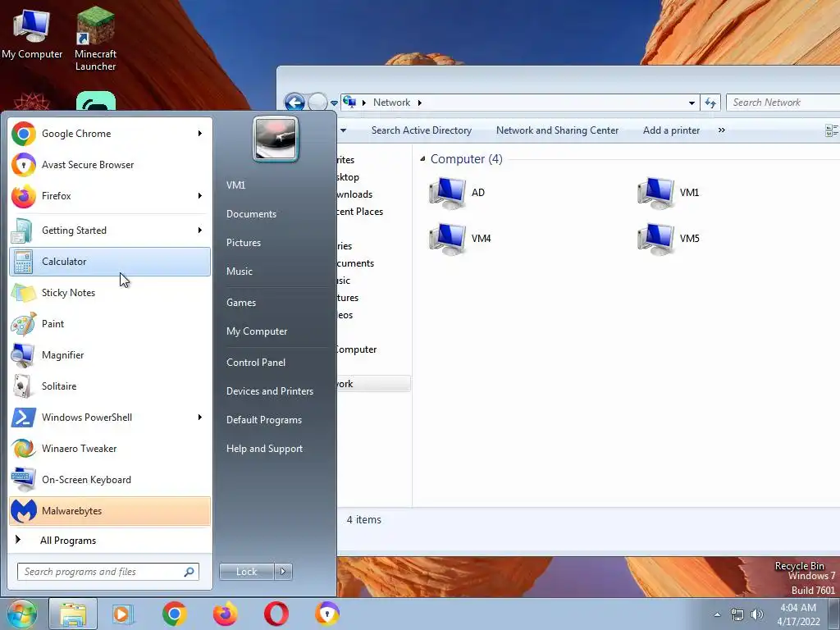Launch Winaero Tweaker from the Start menu
The width and height of the screenshot is (840, 630).
click(110, 449)
